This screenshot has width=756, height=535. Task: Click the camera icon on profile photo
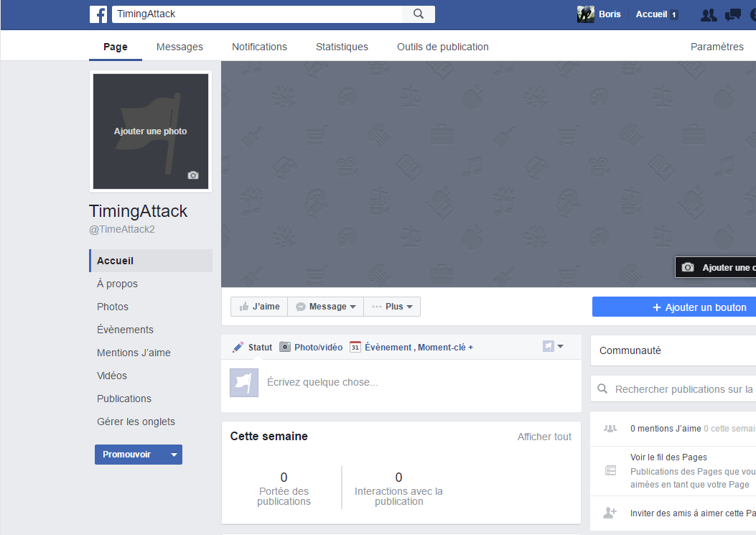click(x=193, y=175)
